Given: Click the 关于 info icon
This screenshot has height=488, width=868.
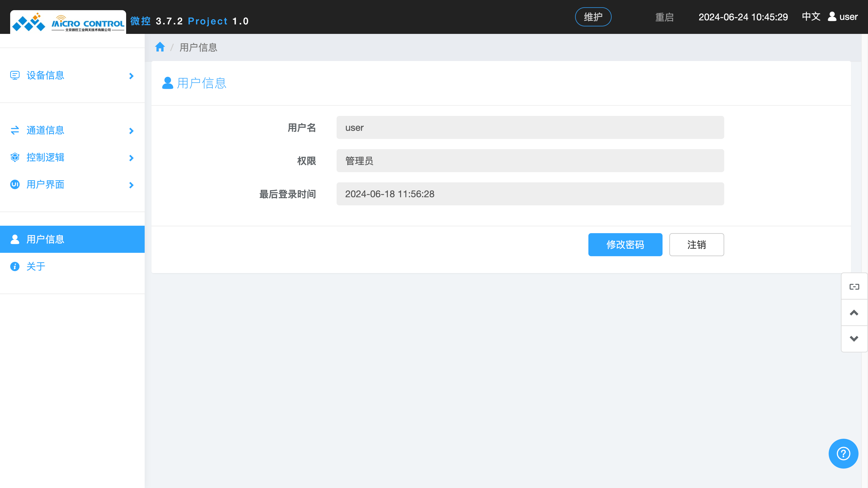Looking at the screenshot, I should [x=15, y=266].
